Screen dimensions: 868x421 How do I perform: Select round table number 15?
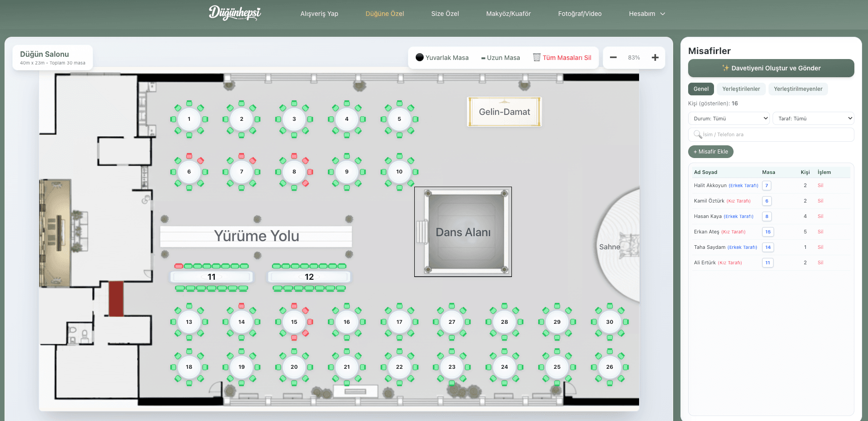(x=294, y=322)
